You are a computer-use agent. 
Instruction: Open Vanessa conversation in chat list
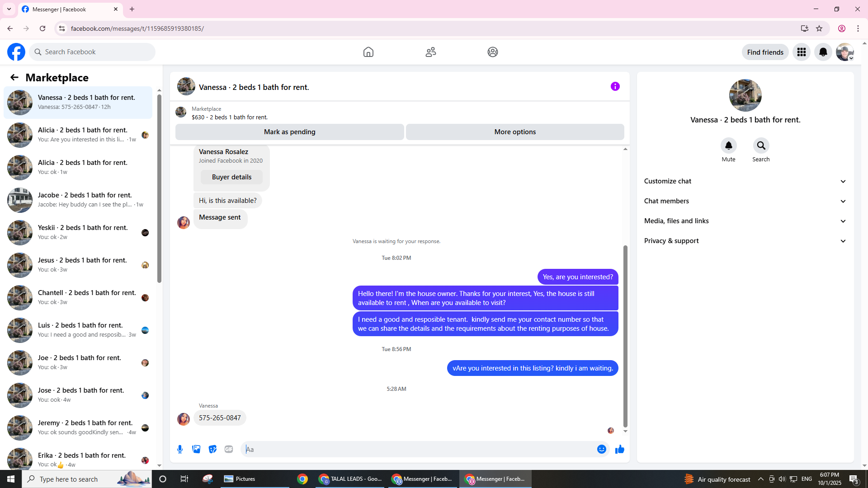(78, 103)
